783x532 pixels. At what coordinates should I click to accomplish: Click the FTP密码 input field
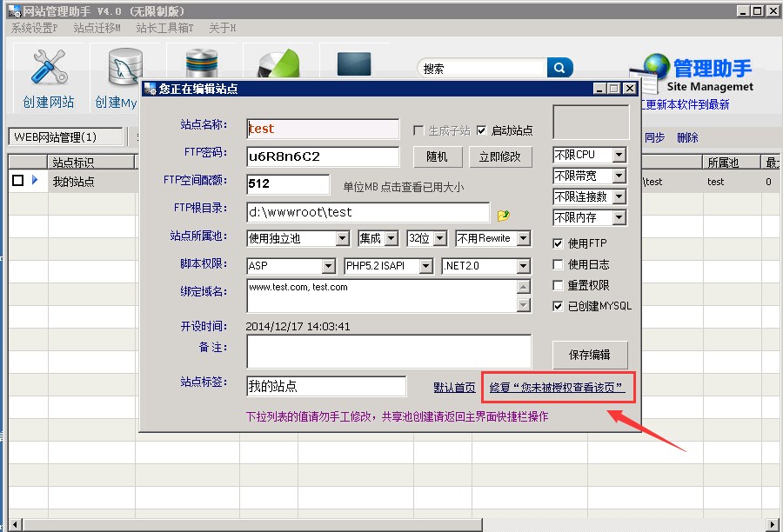pos(323,156)
